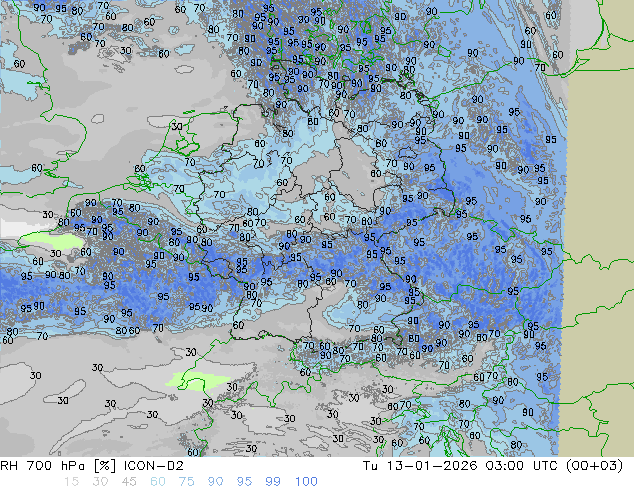Select the color legend value "99"
Image resolution: width=634 pixels, height=490 pixels.
(x=273, y=482)
